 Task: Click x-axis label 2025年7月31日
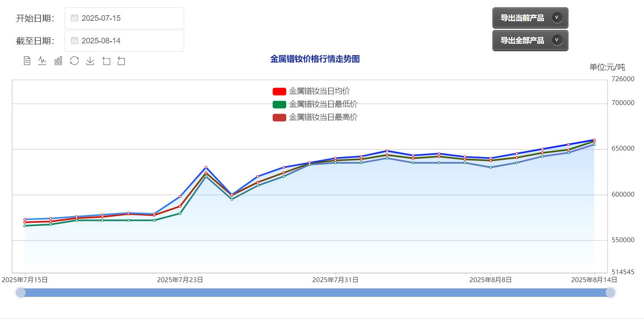pos(335,280)
